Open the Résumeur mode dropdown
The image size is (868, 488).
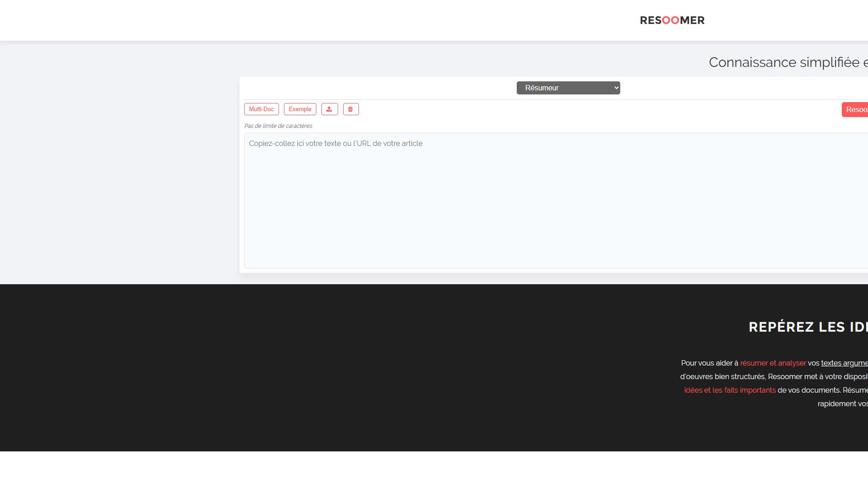(568, 88)
